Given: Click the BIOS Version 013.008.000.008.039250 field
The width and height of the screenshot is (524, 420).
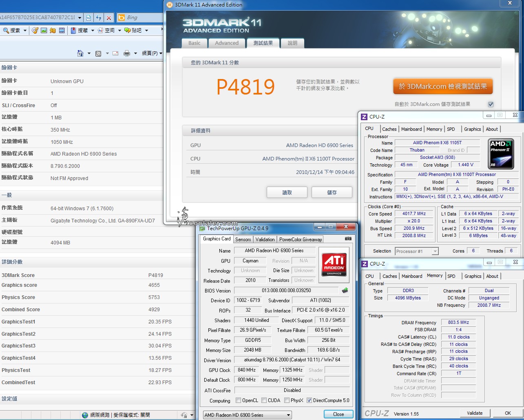Looking at the screenshot, I should pyautogui.click(x=286, y=290).
